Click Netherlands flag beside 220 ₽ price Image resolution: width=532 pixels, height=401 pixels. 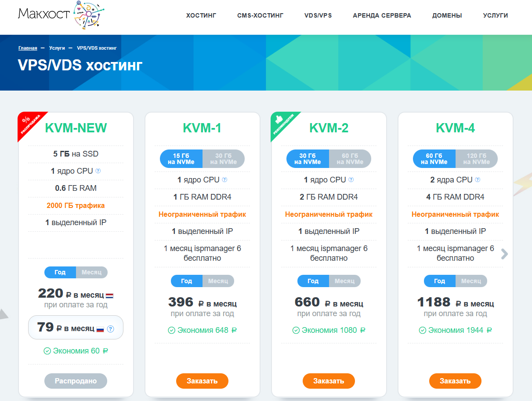[x=109, y=295]
